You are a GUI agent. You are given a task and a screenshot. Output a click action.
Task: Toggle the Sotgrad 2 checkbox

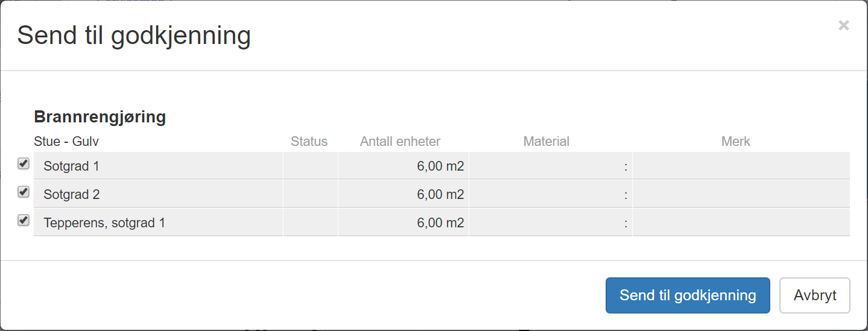click(24, 192)
